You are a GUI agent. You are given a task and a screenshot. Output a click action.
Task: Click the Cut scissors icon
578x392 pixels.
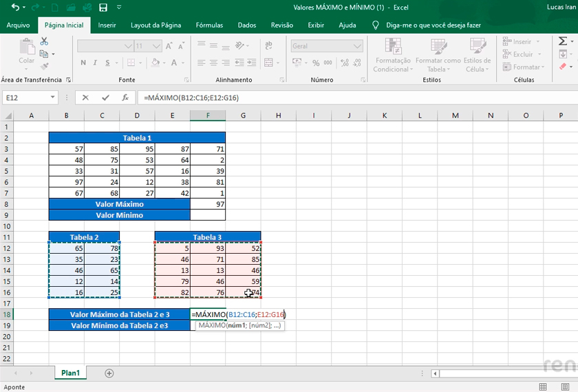click(45, 42)
